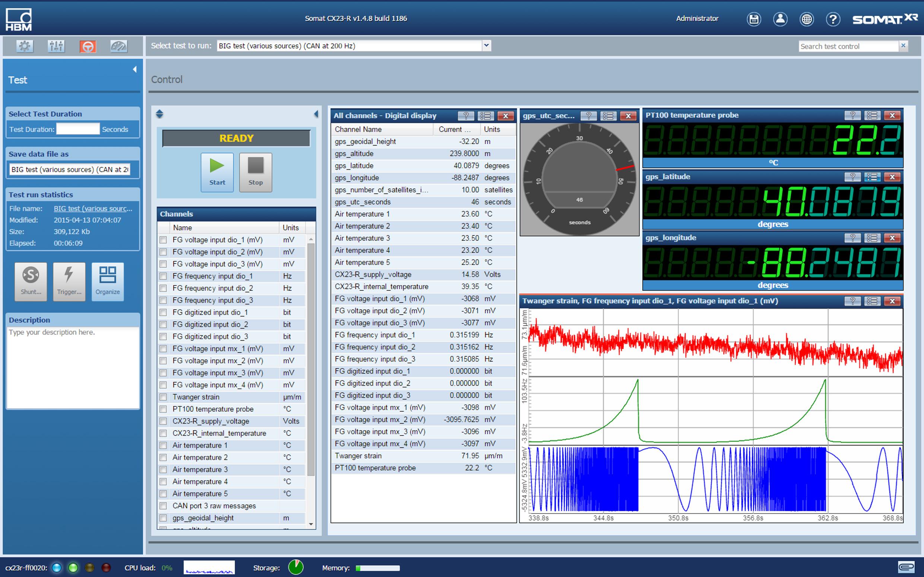Check the Twanger strain channel checkbox

[164, 397]
